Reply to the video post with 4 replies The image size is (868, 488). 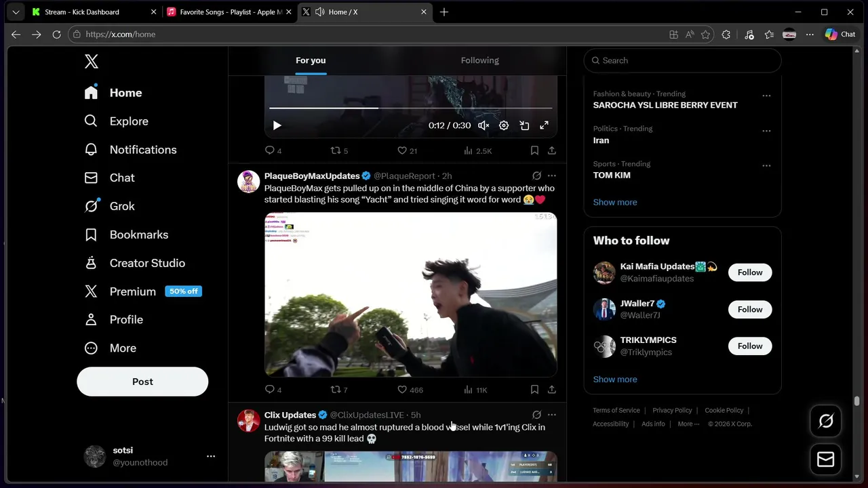(273, 150)
